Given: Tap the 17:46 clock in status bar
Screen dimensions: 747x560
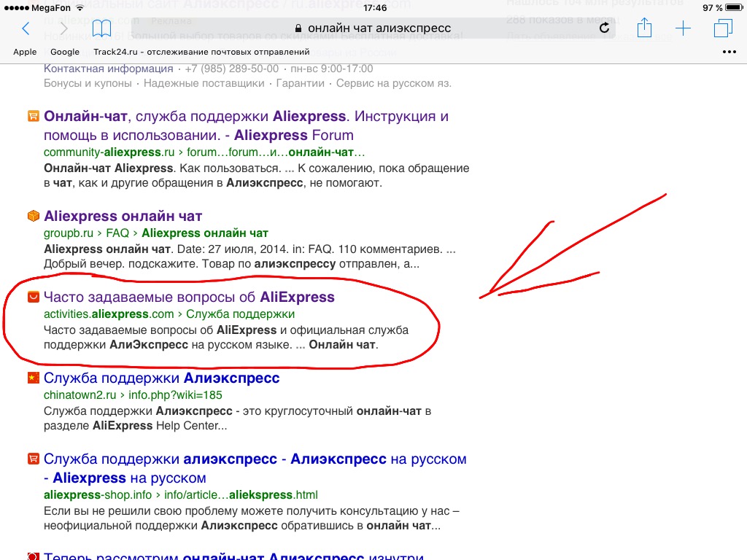Looking at the screenshot, I should point(375,7).
